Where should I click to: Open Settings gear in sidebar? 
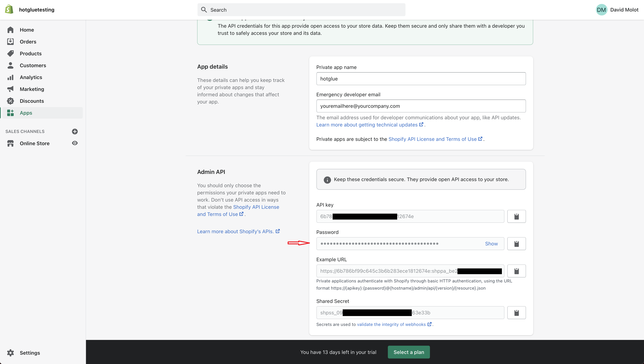(x=10, y=353)
